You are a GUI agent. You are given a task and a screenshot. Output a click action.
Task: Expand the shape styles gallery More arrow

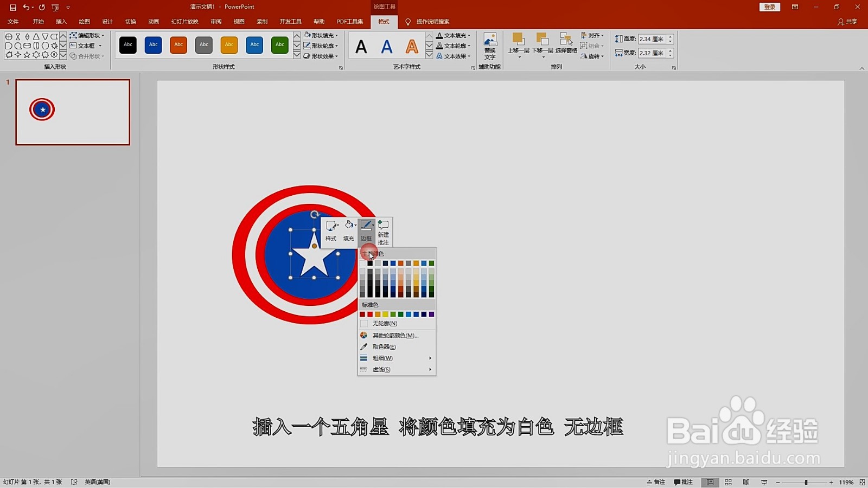point(297,55)
